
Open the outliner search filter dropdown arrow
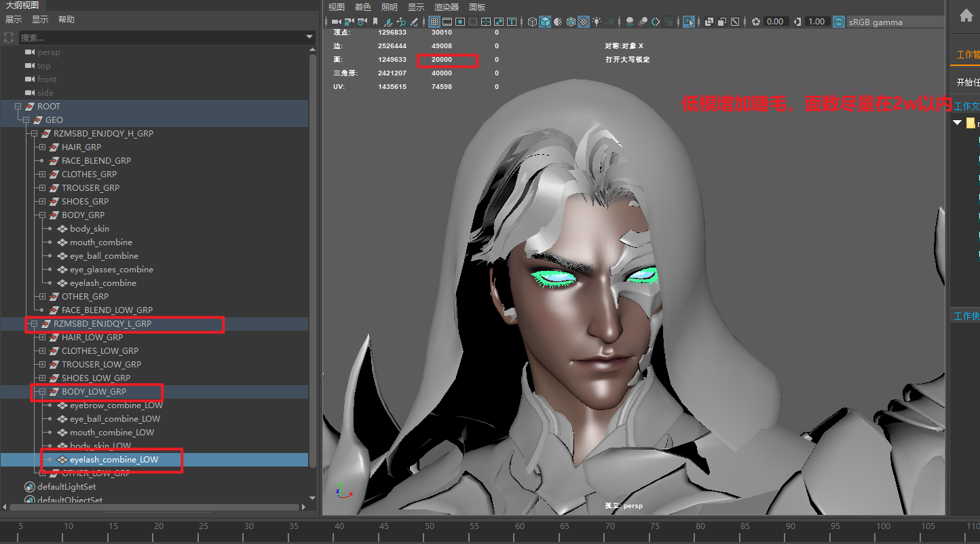click(x=309, y=37)
